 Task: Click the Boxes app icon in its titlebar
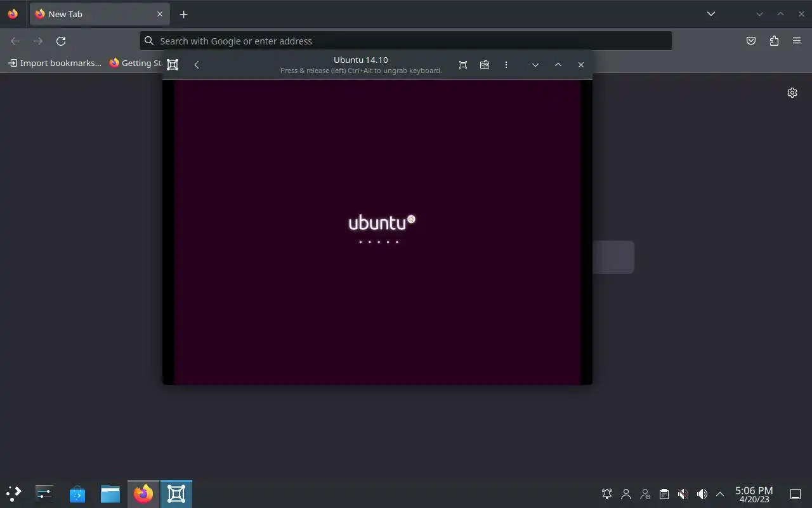click(x=173, y=65)
